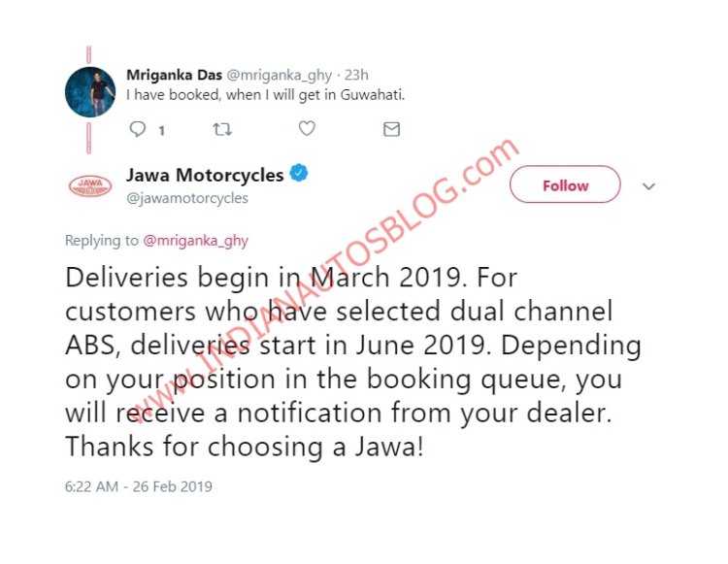The height and width of the screenshot is (564, 728).
Task: Expand the tweet options chevron
Action: click(648, 186)
